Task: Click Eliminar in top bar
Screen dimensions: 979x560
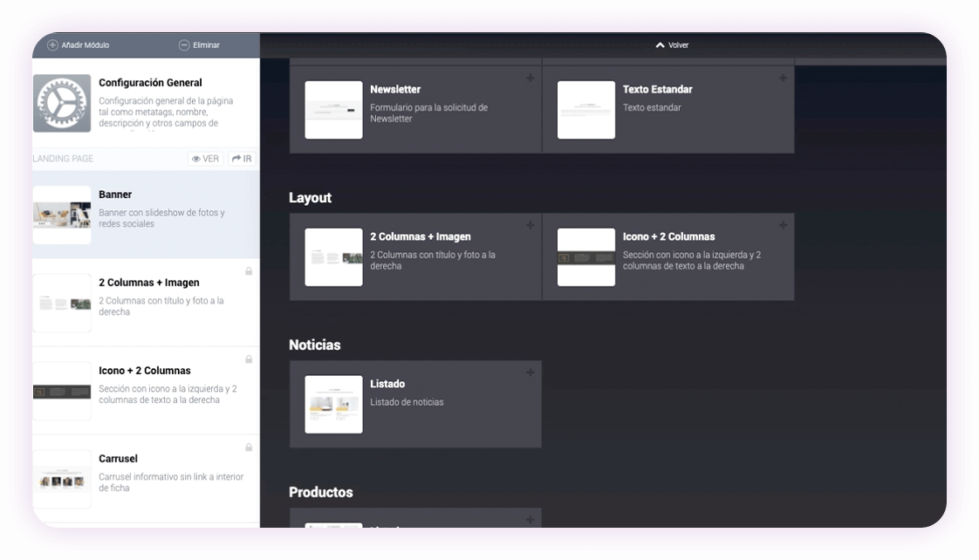Action: (199, 45)
